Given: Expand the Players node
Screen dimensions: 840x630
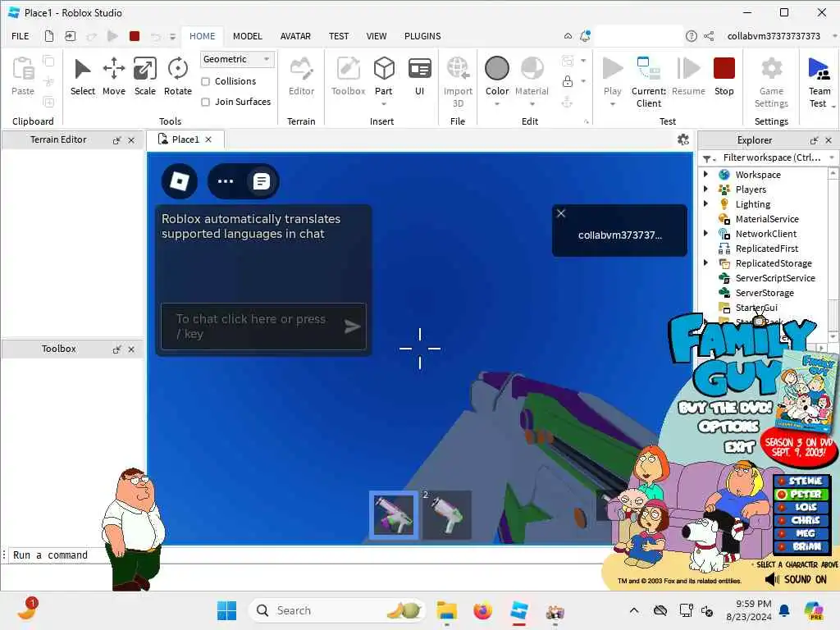Looking at the screenshot, I should (705, 189).
